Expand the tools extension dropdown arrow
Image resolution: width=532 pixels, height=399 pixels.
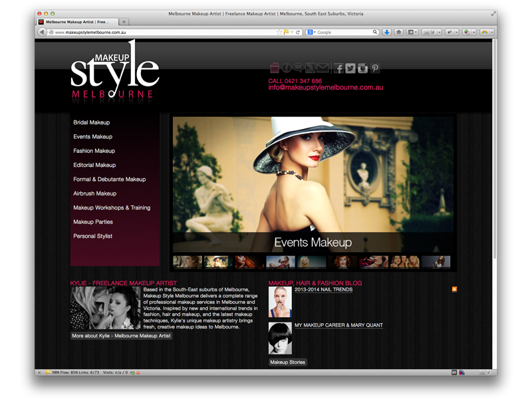457,32
